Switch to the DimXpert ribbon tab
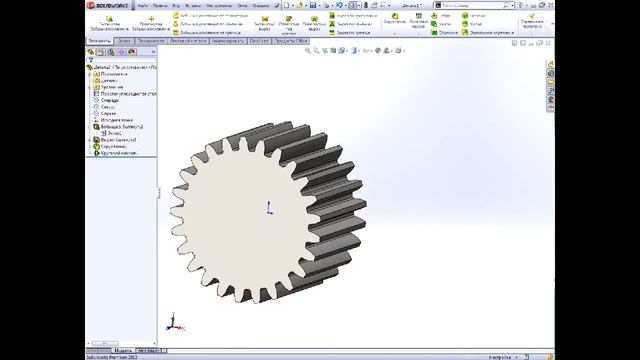The image size is (640, 360). [x=259, y=41]
